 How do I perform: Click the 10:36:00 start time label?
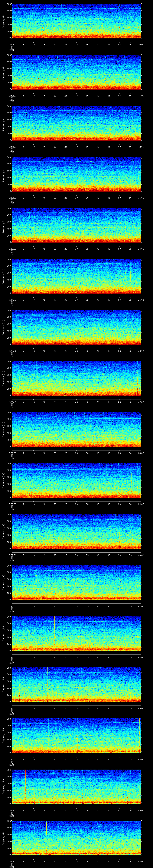click(12, 402)
